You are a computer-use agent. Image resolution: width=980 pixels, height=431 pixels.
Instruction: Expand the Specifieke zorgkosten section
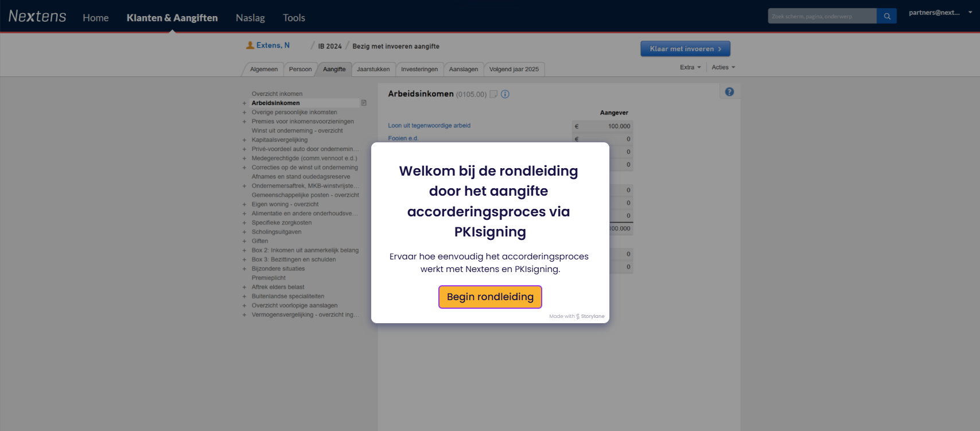point(244,223)
